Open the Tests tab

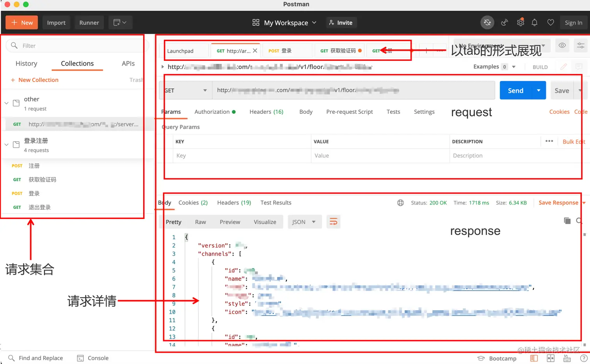click(x=393, y=112)
